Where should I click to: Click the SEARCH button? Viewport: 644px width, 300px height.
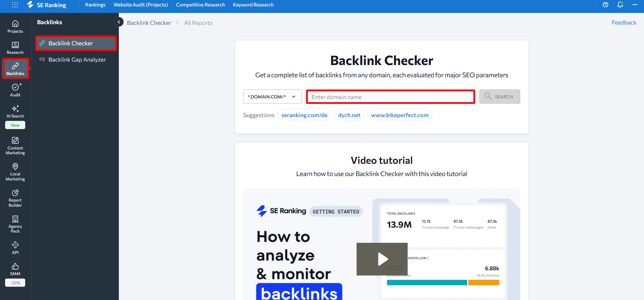pos(500,97)
